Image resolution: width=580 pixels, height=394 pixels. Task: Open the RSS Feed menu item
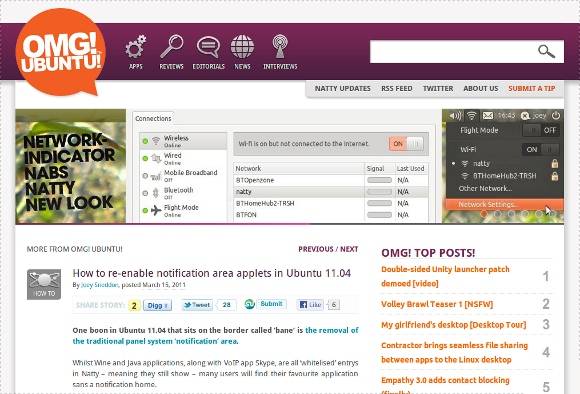pyautogui.click(x=397, y=88)
